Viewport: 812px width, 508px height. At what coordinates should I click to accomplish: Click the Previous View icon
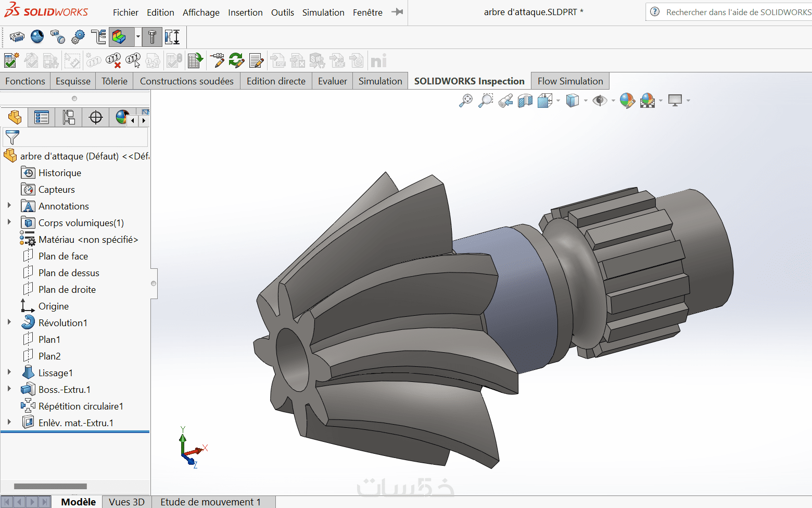[x=505, y=101]
